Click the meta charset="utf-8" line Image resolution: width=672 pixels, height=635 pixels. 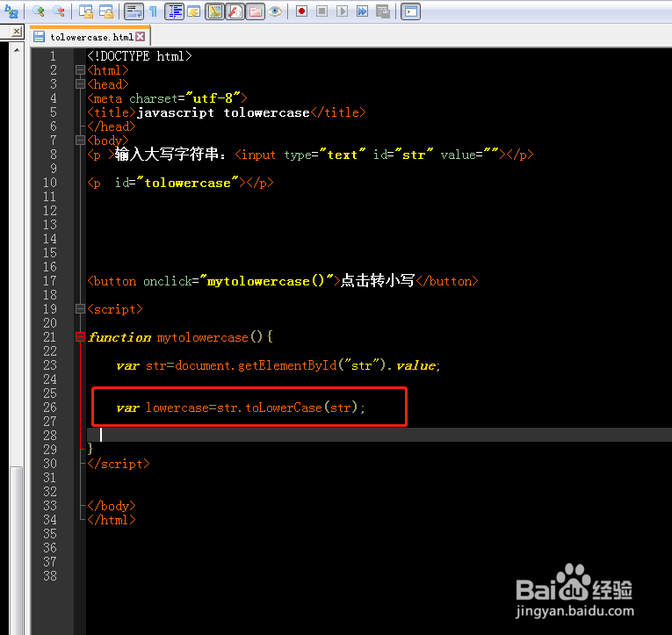tap(167, 98)
